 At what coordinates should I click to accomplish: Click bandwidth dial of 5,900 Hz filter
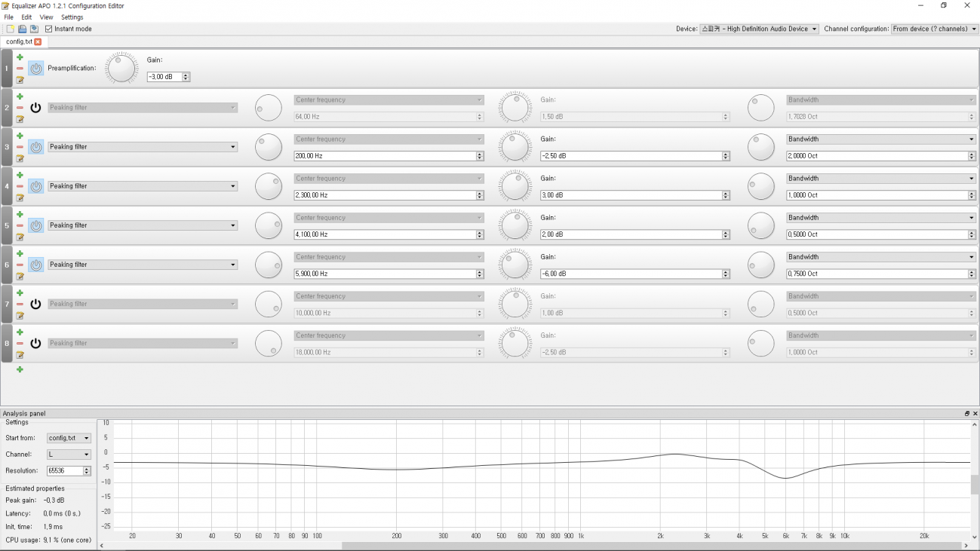point(761,264)
